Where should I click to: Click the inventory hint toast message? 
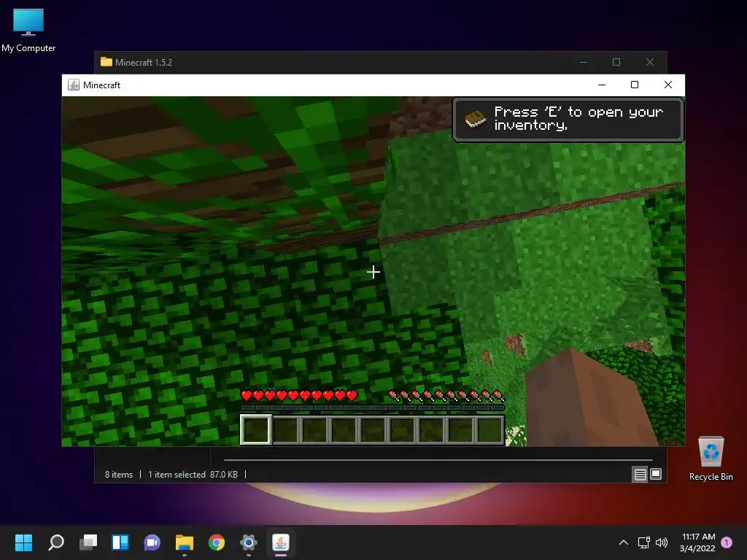568,120
